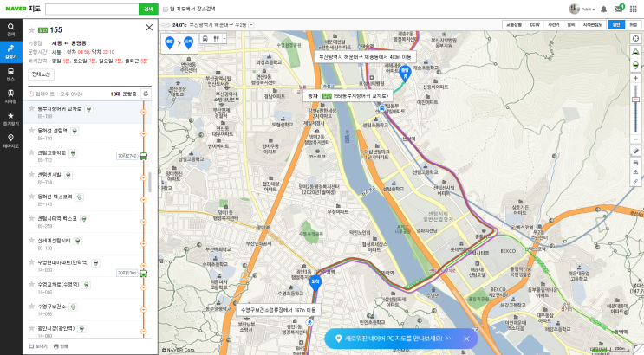Screen dimensions: 644x355
Task: Favorite bus route 155 with the star
Action: [x=31, y=30]
